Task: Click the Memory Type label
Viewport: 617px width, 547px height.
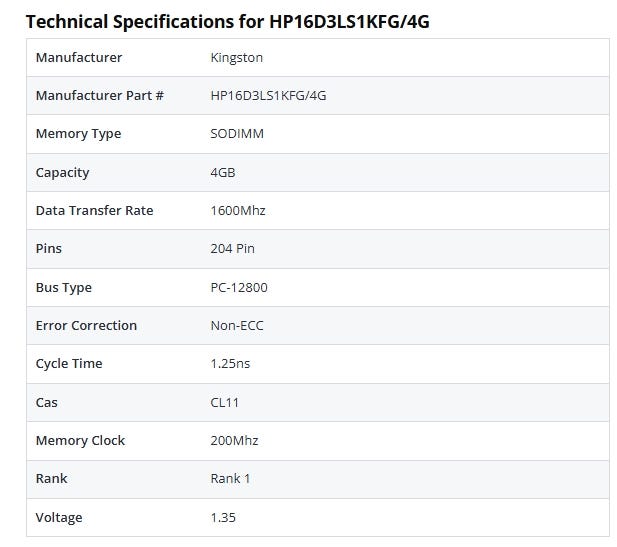Action: 78,134
